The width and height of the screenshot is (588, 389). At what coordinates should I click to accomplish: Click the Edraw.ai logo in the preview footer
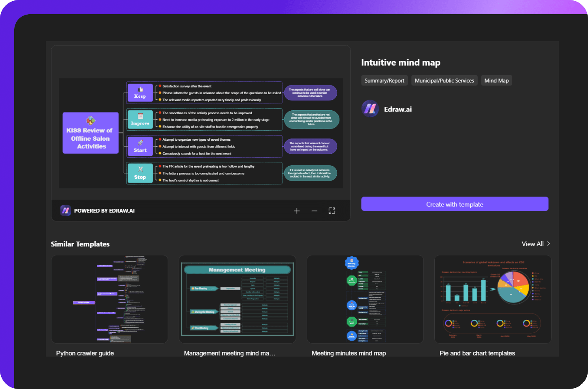(66, 210)
